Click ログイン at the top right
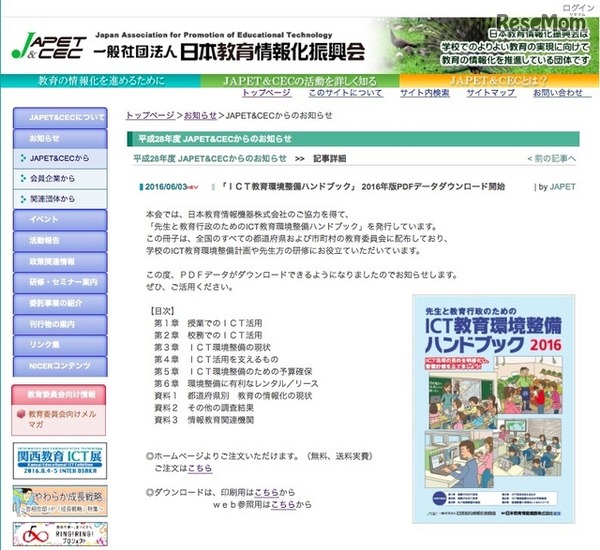The image size is (600, 550). 578,8
